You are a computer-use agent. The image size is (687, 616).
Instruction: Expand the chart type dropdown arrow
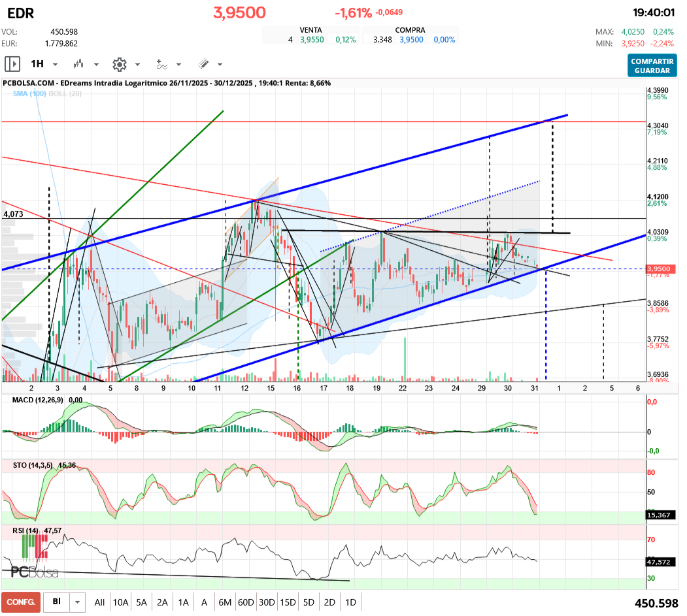click(x=96, y=65)
